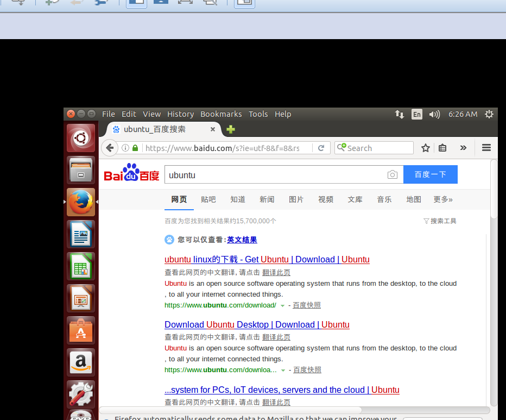Open the Help menu

point(283,114)
